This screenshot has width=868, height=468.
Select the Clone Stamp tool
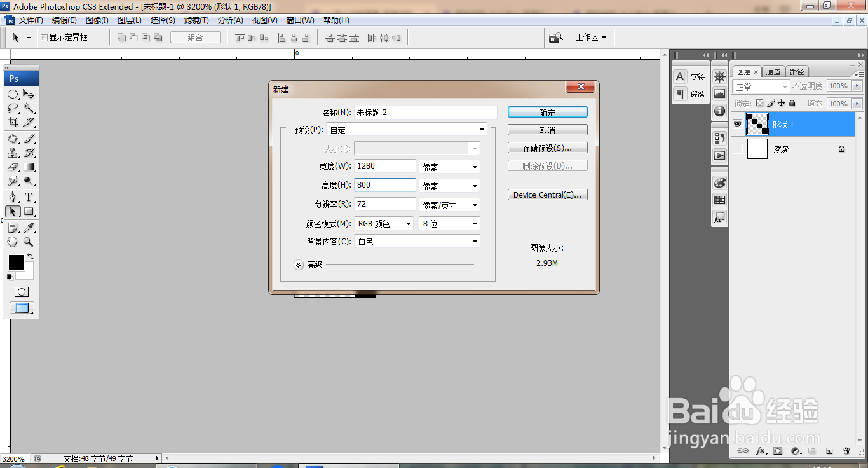pos(13,153)
